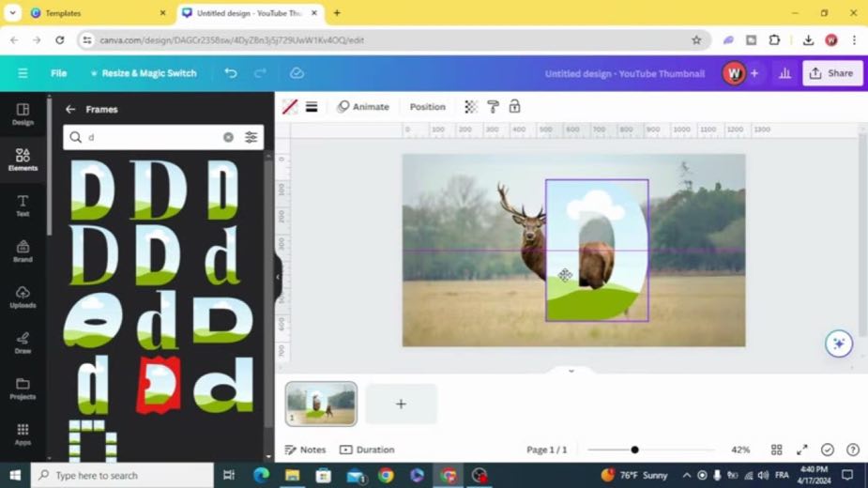
Task: Go back from the Frames panel
Action: point(70,109)
